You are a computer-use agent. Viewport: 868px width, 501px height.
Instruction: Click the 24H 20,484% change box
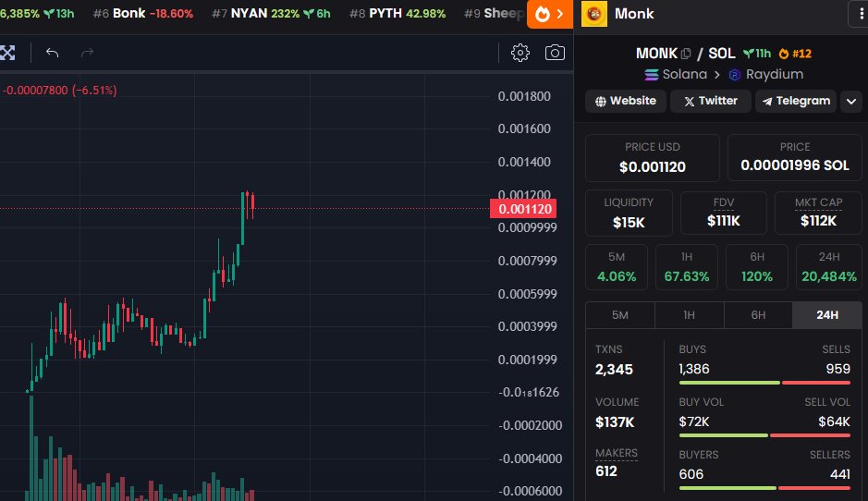tap(828, 267)
